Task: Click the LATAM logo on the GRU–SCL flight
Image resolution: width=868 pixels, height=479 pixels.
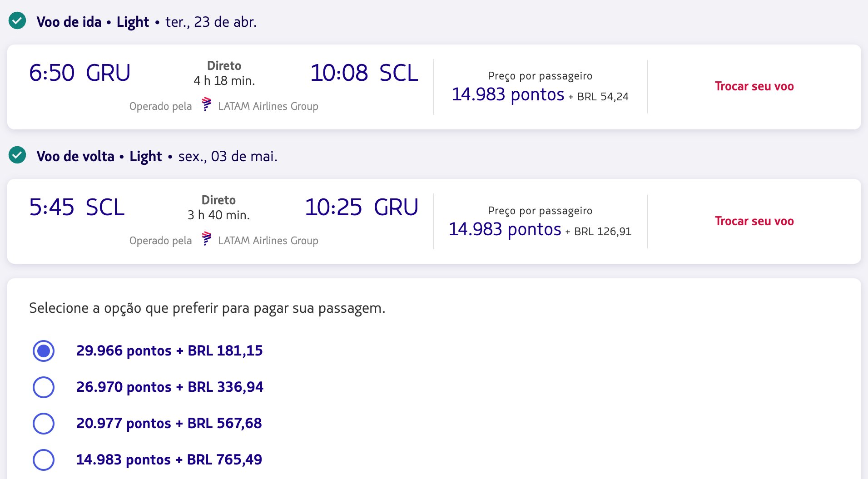Action: click(207, 104)
